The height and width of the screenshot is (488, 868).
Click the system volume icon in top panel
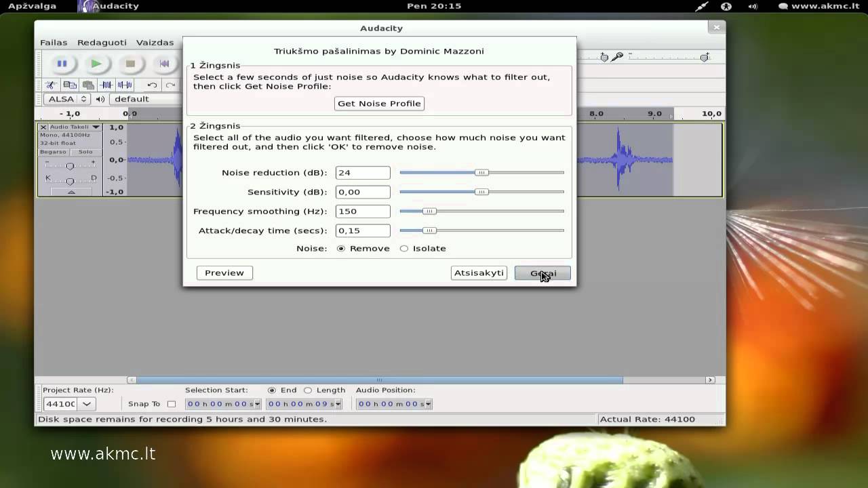753,6
